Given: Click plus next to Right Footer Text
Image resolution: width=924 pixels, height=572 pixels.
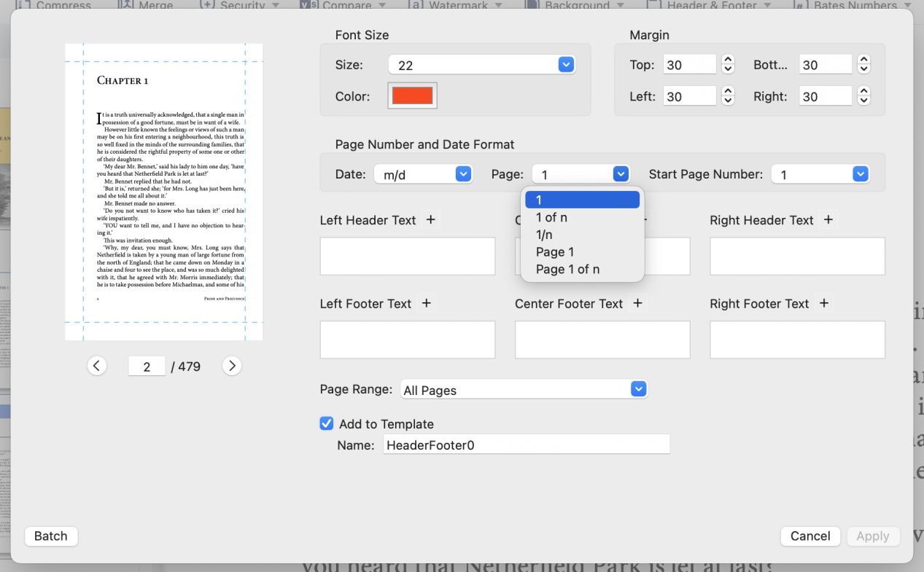Looking at the screenshot, I should [824, 303].
